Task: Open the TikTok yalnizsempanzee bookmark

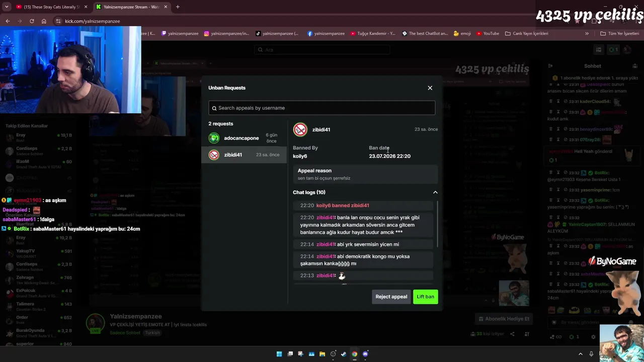Action: pos(277,34)
